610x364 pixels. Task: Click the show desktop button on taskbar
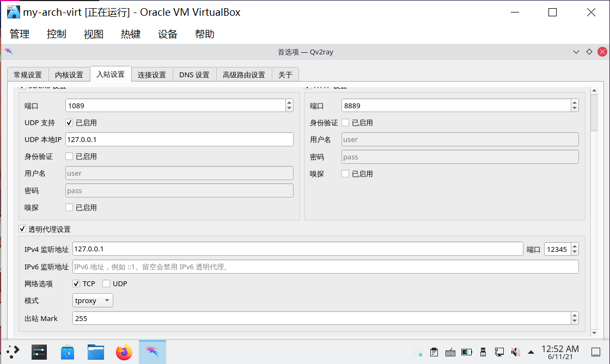pos(595,351)
